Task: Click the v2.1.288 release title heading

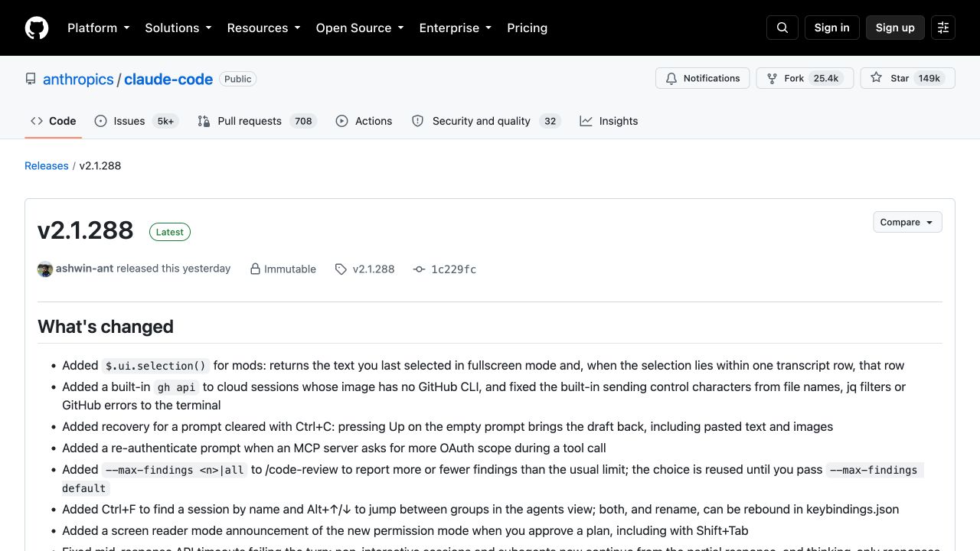Action: pos(86,230)
